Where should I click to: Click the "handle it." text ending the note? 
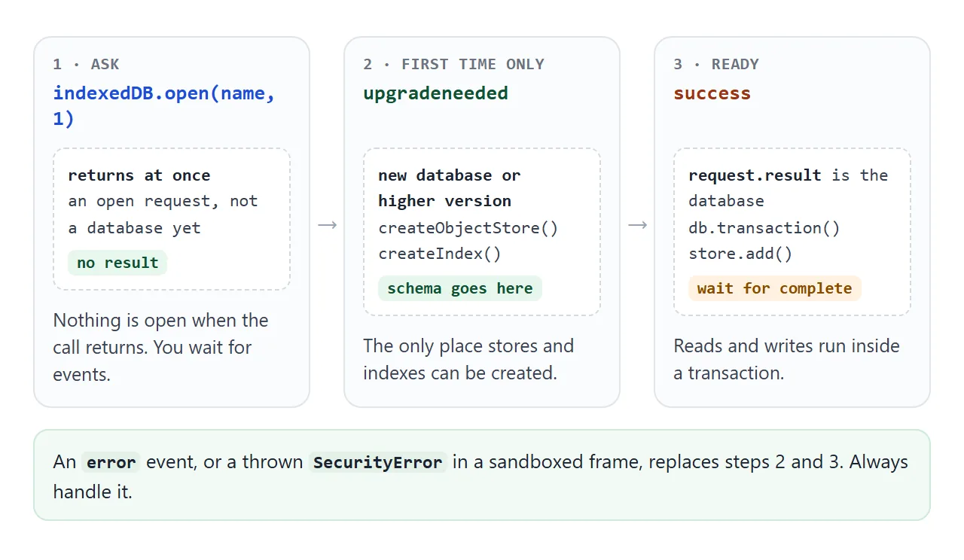(x=93, y=493)
